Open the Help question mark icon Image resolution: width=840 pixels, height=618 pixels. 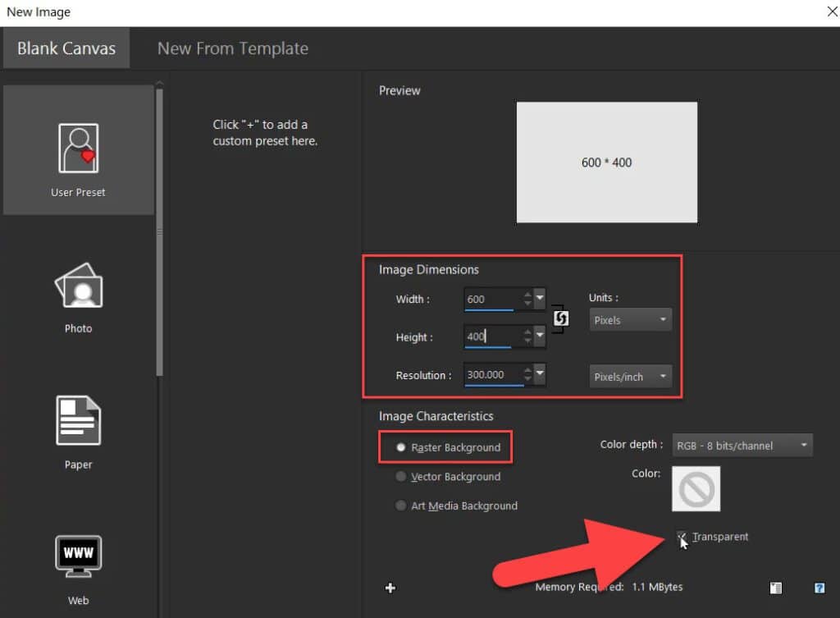[x=819, y=588]
